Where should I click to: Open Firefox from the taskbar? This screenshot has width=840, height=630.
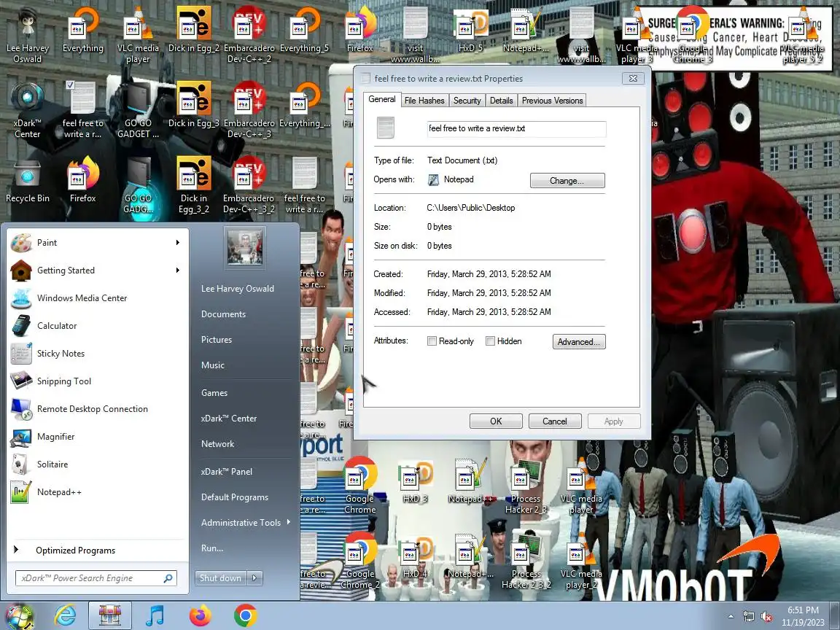coord(201,615)
